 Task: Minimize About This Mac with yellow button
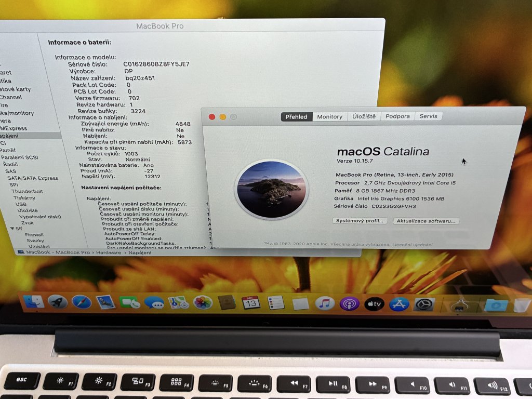tap(223, 117)
